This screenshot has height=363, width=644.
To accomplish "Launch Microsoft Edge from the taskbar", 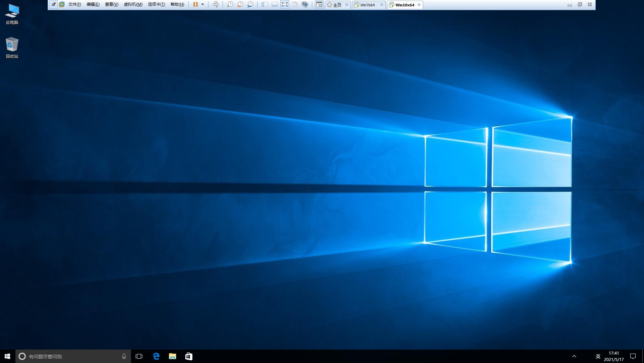I will [x=156, y=356].
